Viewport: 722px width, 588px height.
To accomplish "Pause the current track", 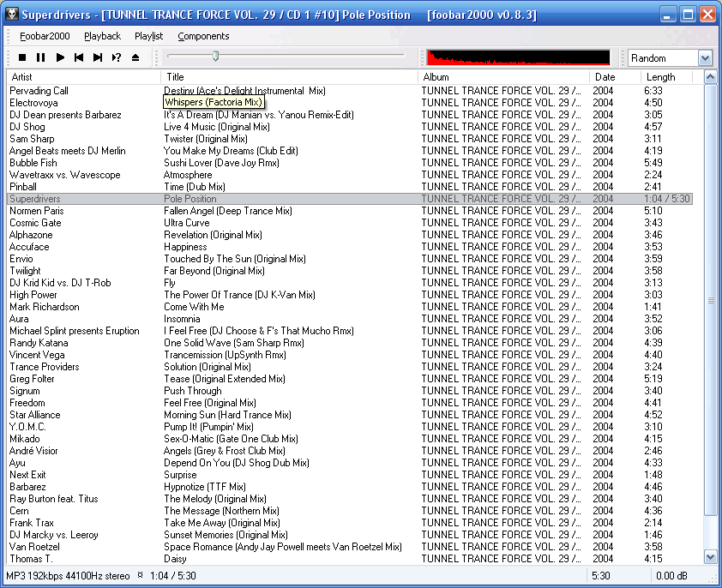I will click(40, 57).
